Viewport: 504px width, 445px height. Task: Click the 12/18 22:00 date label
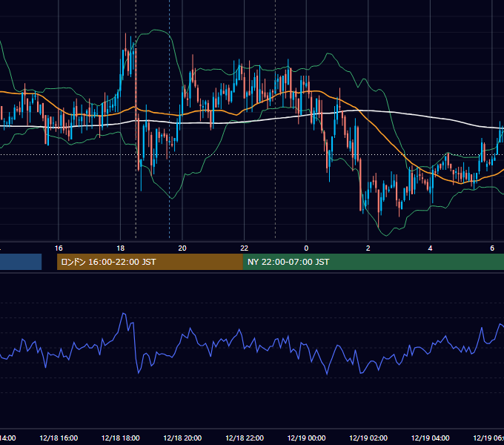click(x=245, y=438)
